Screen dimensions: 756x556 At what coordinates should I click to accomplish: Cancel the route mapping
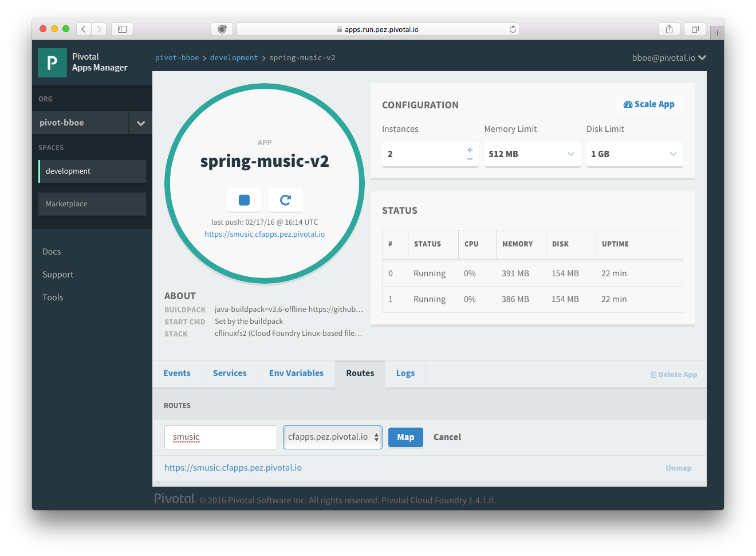[x=447, y=437]
